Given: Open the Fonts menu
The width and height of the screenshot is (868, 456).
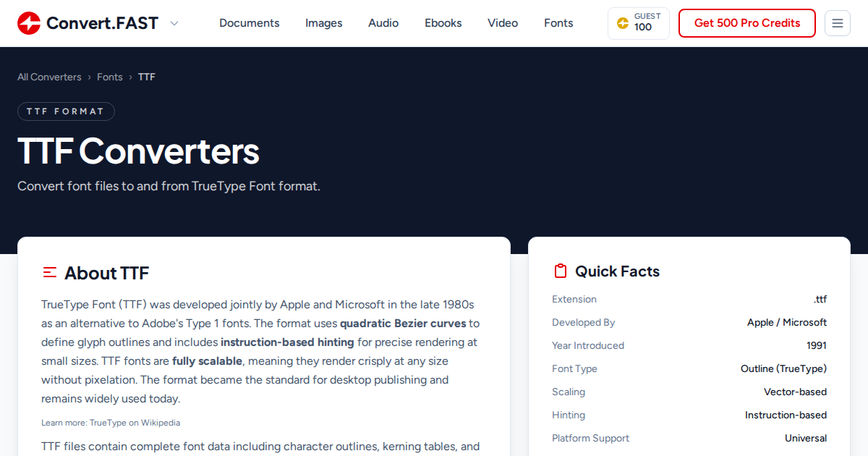Looking at the screenshot, I should tap(558, 23).
